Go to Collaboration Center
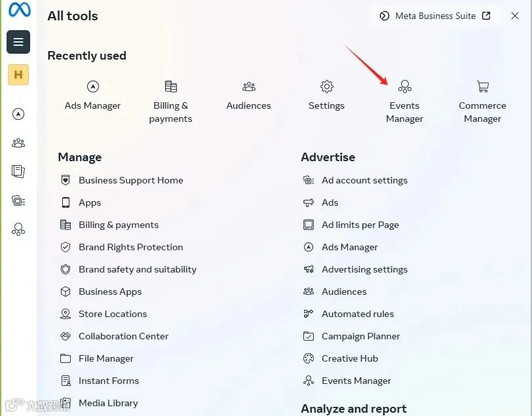This screenshot has width=532, height=416. pyautogui.click(x=123, y=336)
